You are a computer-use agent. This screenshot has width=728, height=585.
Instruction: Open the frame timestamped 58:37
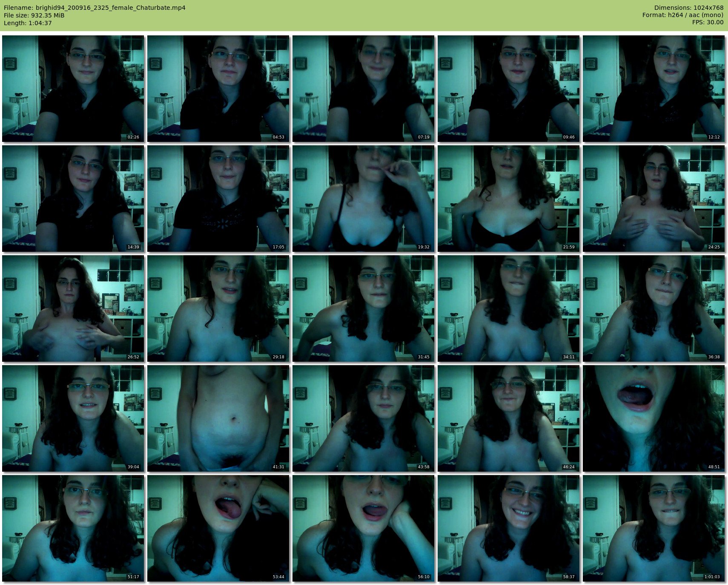[x=508, y=528]
